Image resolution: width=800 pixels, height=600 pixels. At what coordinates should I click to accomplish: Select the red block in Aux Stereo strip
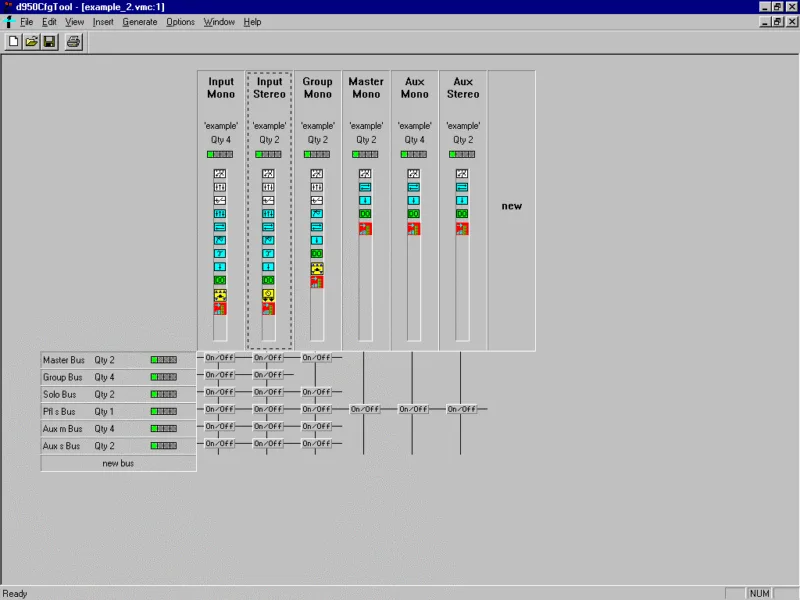click(x=462, y=229)
